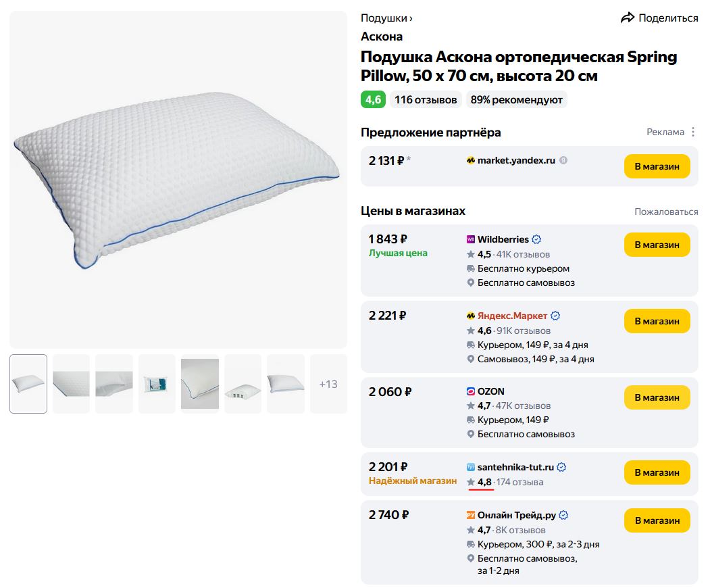Viewport: 710px width, 588px height.
Task: Open the 89% рекомендуют tab
Action: click(x=517, y=100)
